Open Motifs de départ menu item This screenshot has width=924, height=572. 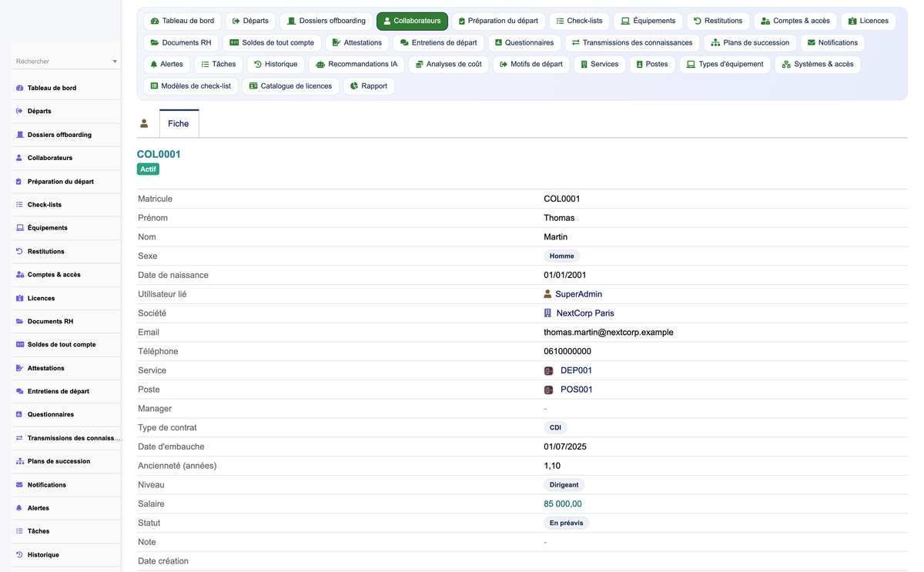(531, 64)
